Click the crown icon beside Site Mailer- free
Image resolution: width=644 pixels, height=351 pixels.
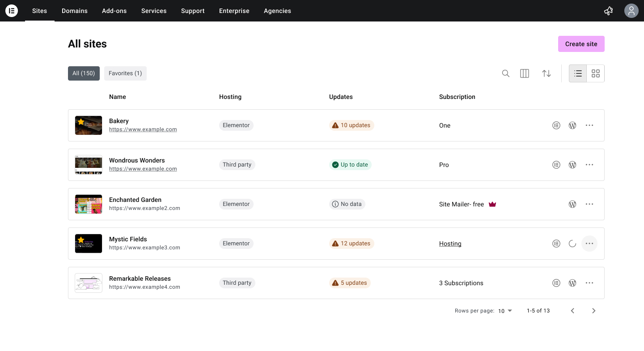coord(492,204)
